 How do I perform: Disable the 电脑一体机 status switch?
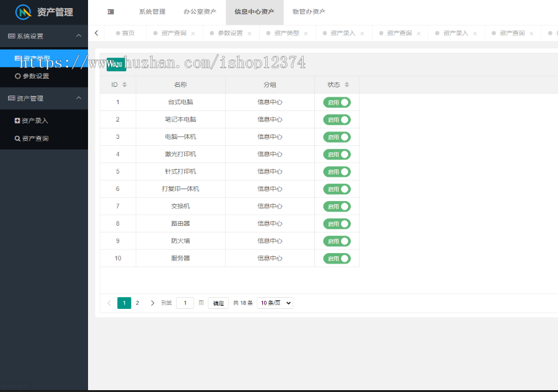pyautogui.click(x=337, y=137)
